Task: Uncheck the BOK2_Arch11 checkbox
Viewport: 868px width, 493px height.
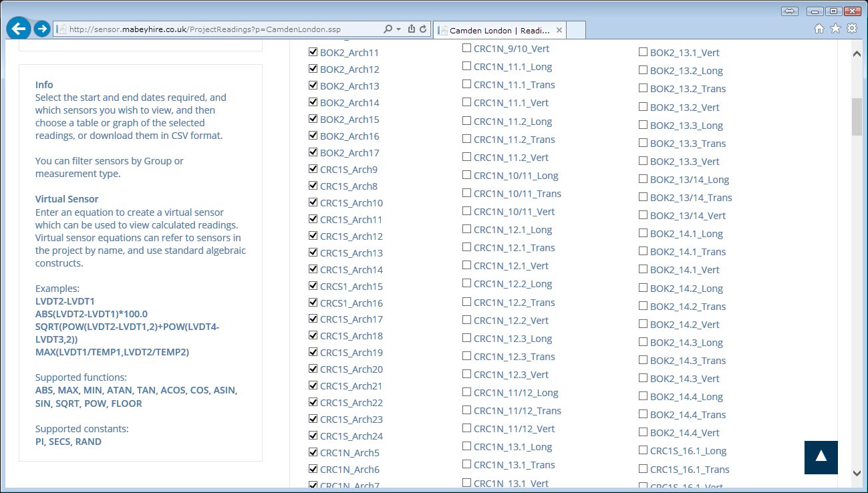Action: 313,51
